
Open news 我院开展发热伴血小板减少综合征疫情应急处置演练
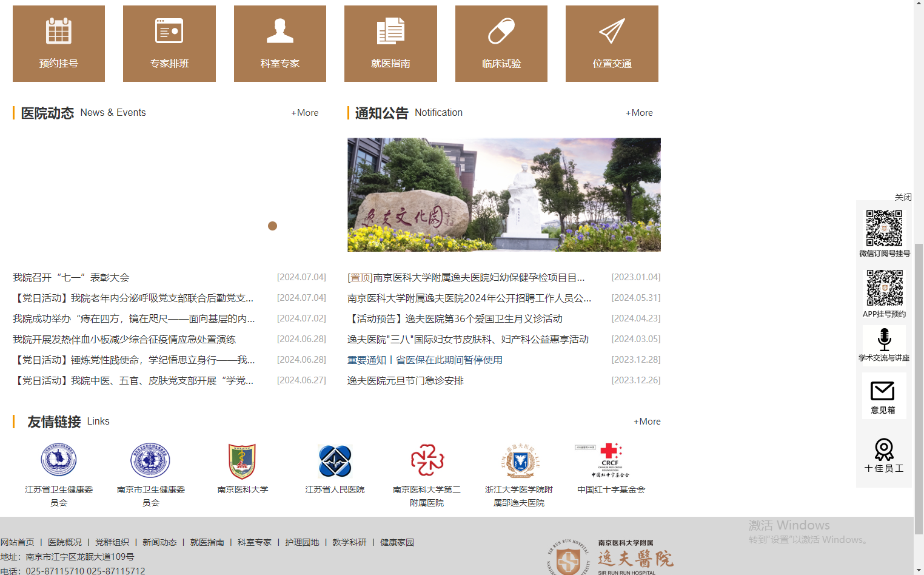[124, 339]
